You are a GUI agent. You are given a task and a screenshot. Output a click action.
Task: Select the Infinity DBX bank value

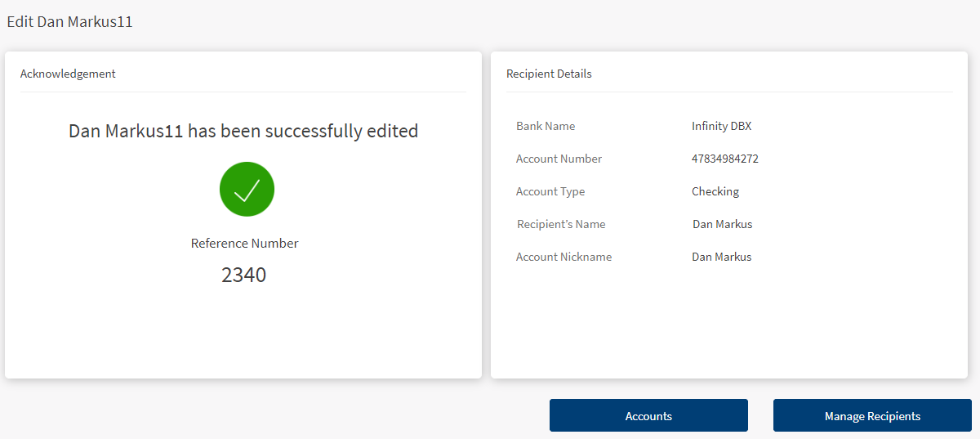[721, 126]
